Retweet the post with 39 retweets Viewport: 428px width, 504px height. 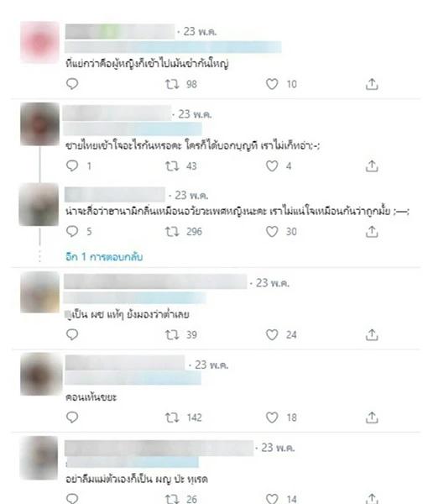click(x=172, y=335)
